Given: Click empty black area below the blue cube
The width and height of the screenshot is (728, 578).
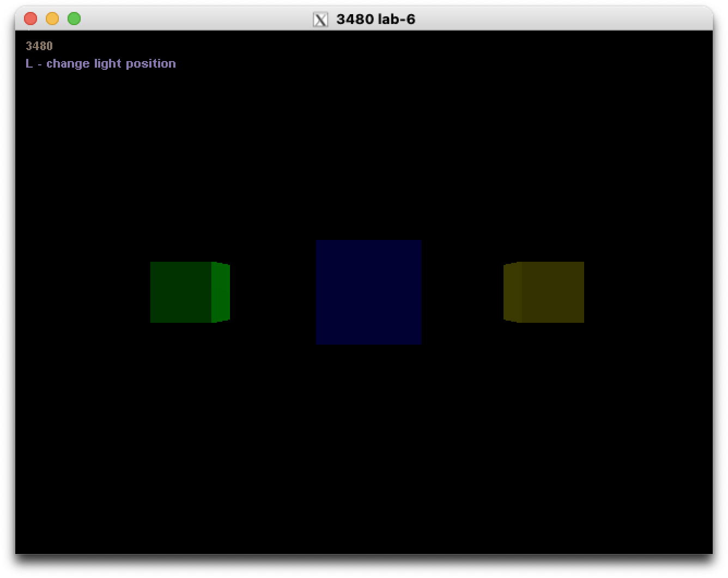Looking at the screenshot, I should pyautogui.click(x=368, y=436).
